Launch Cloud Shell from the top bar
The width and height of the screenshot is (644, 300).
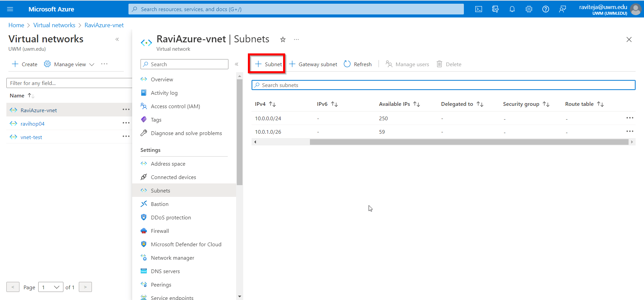(x=479, y=9)
